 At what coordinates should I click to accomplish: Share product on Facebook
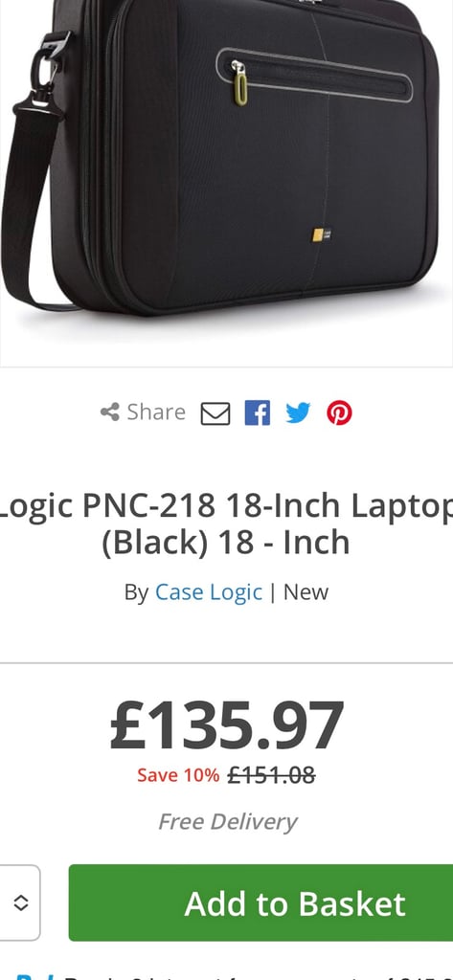pos(258,413)
